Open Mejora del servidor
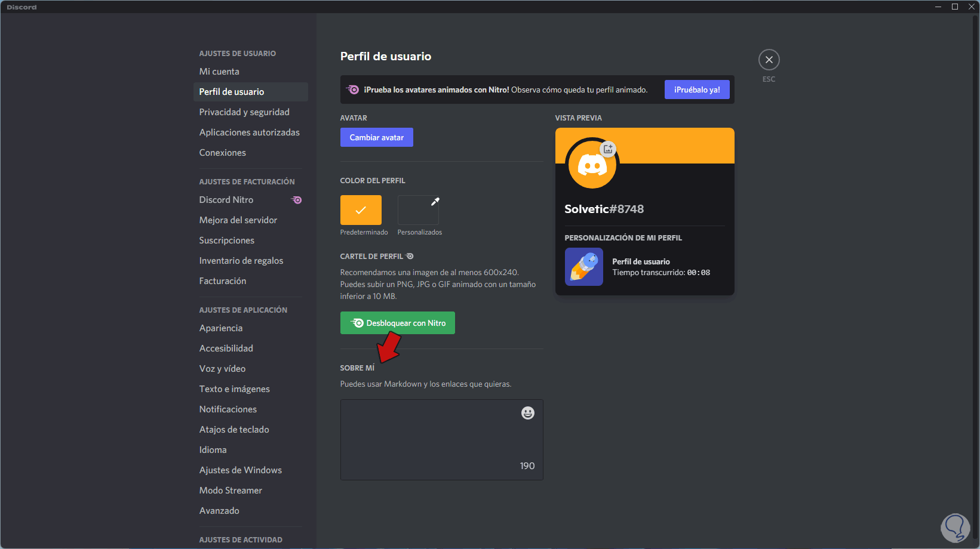This screenshot has height=549, width=980. point(251,220)
